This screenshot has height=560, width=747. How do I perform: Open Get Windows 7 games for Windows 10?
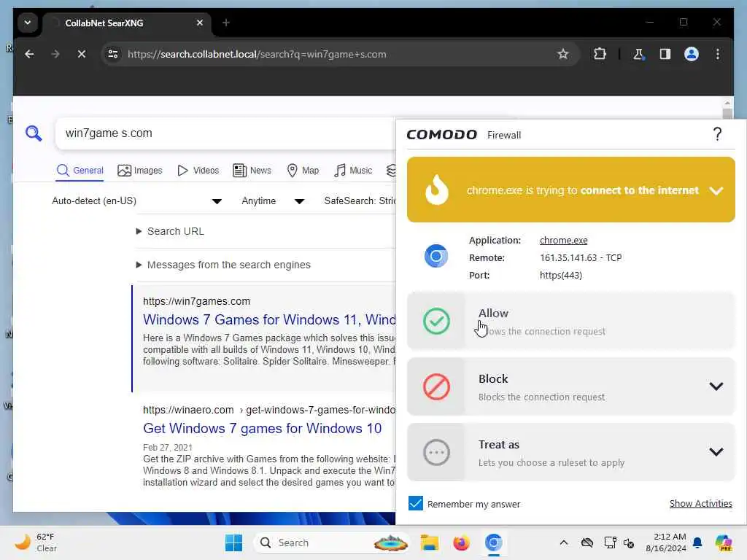262,428
